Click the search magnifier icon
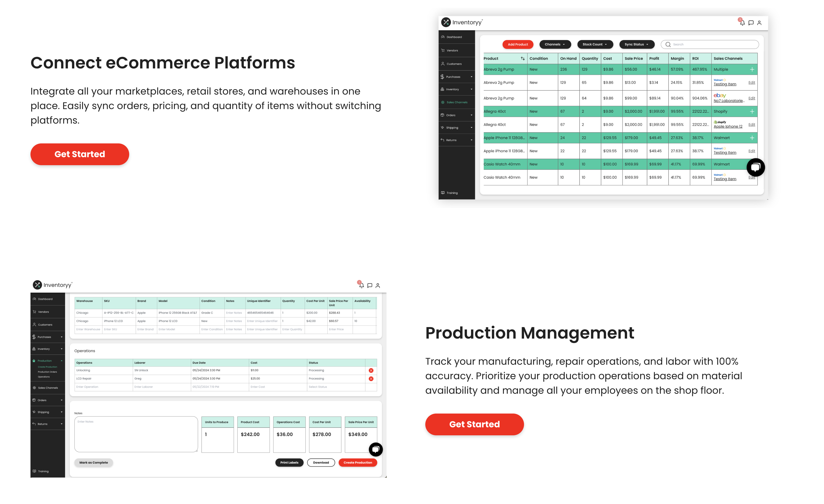 coord(668,44)
